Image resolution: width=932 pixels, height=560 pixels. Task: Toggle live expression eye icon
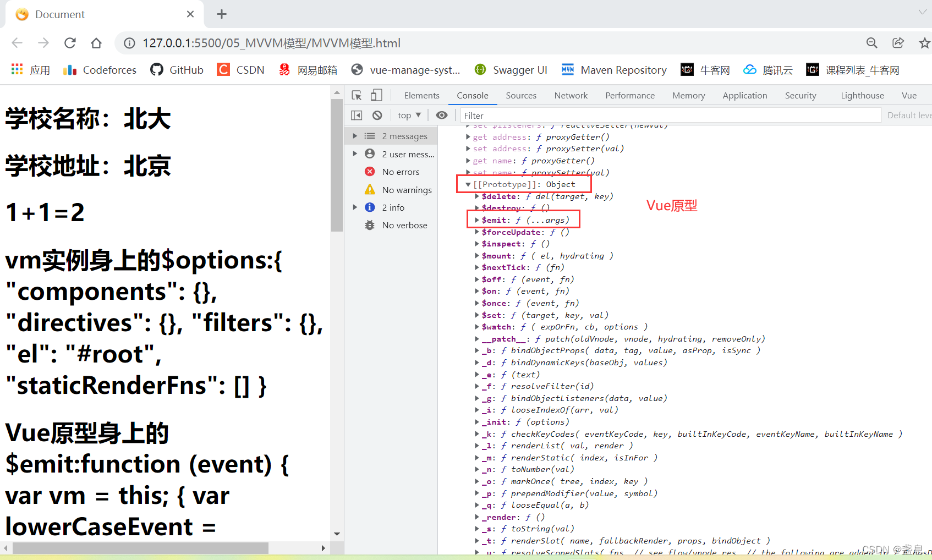click(x=442, y=115)
